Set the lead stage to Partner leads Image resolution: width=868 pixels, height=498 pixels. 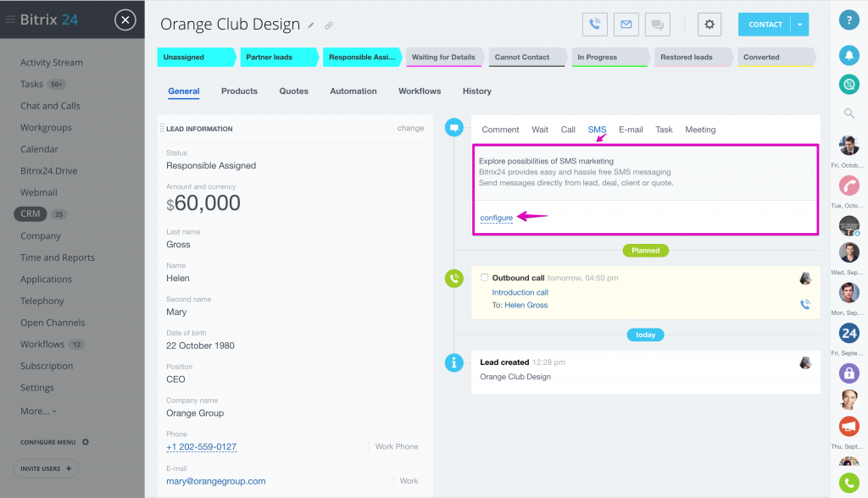coord(279,57)
